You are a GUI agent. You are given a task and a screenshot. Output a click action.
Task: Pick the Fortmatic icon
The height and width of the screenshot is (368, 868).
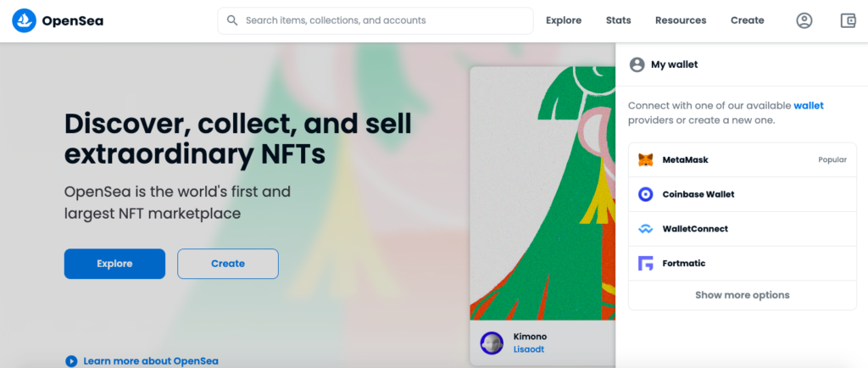click(646, 264)
